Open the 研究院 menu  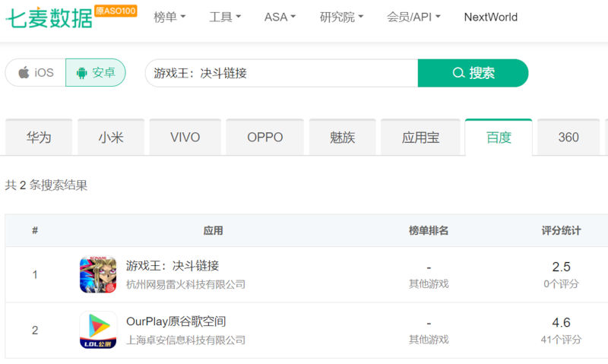click(x=341, y=17)
